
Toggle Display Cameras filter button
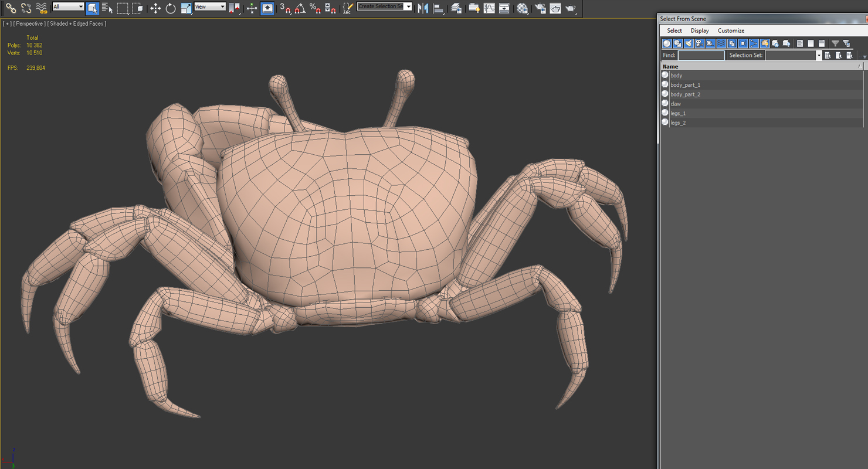699,43
